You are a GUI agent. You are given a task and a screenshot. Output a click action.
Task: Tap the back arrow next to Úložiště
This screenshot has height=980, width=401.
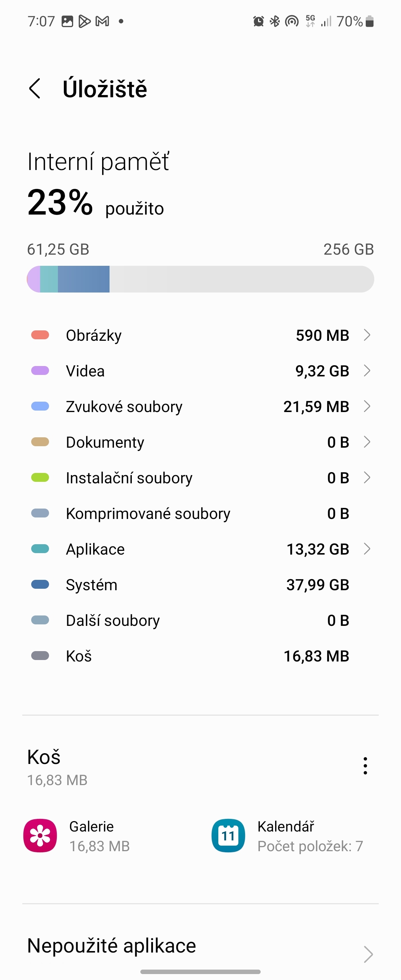[x=35, y=89]
